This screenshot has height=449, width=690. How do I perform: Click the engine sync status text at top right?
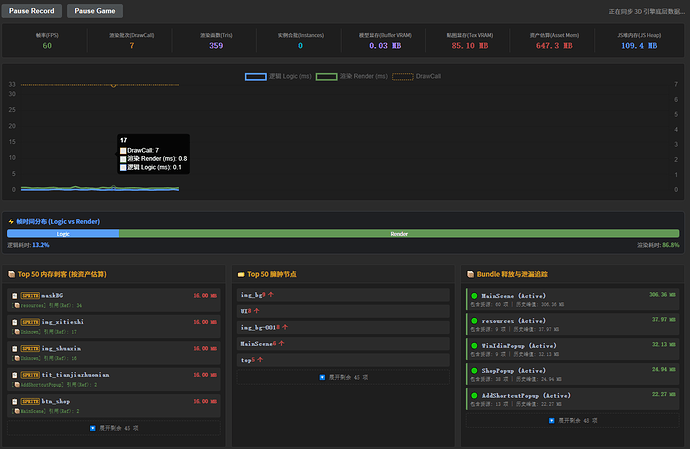click(646, 12)
